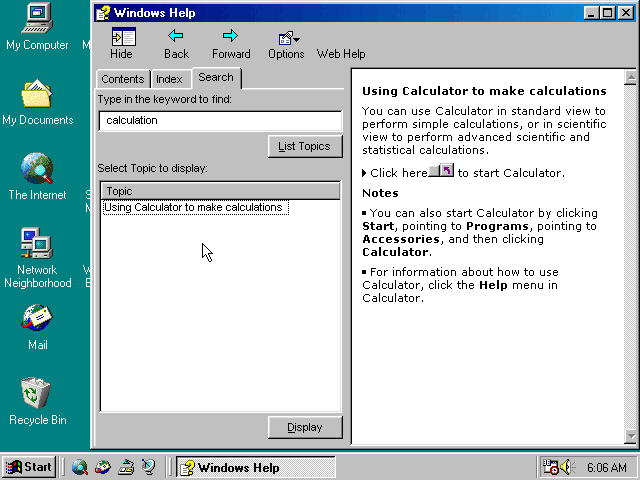Click the help pane scrollbar down arrow
The height and width of the screenshot is (480, 640).
coord(631,437)
